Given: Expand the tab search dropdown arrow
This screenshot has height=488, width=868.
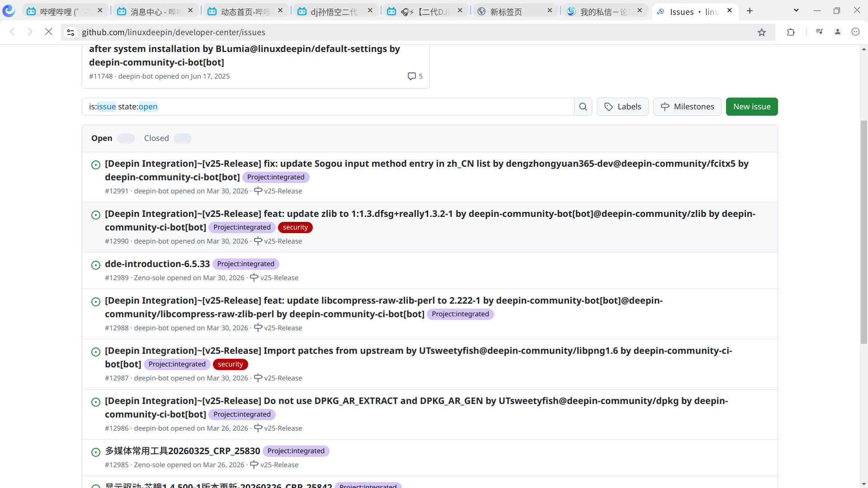Looking at the screenshot, I should (x=796, y=10).
